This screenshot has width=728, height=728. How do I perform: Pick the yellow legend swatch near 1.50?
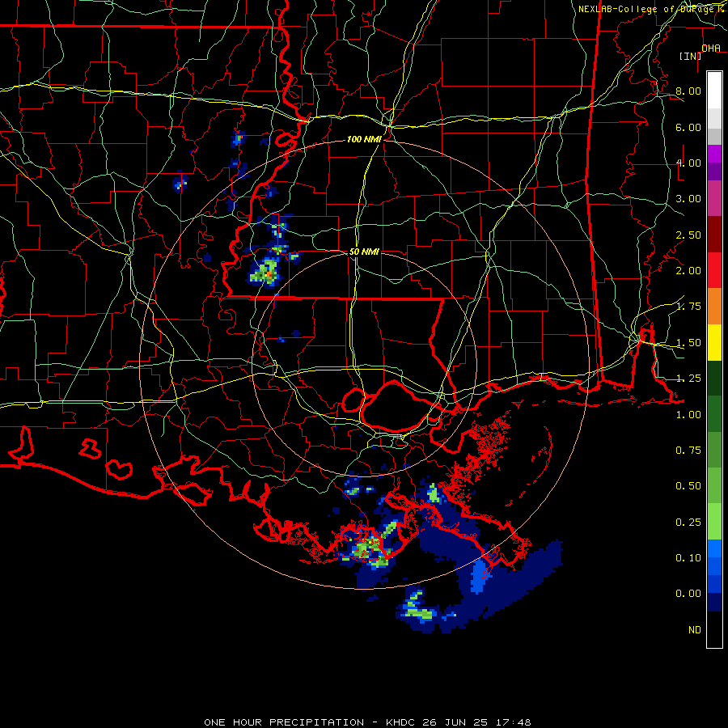tap(714, 342)
